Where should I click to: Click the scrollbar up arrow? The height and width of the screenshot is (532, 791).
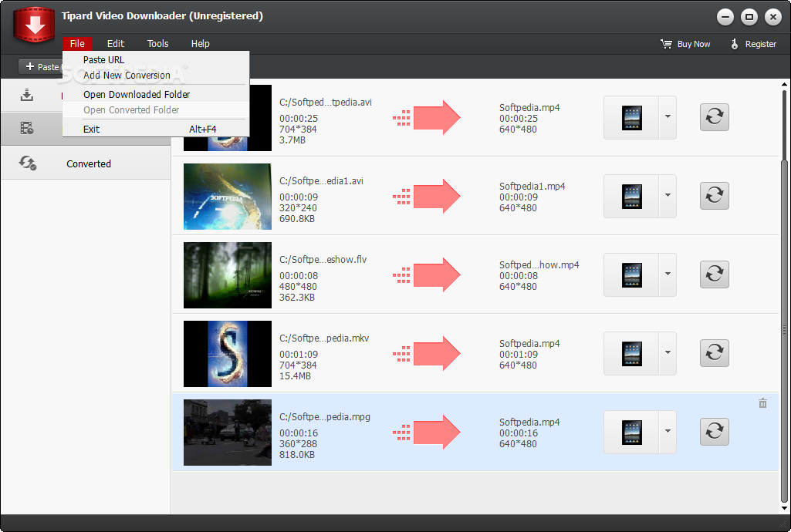tap(784, 84)
